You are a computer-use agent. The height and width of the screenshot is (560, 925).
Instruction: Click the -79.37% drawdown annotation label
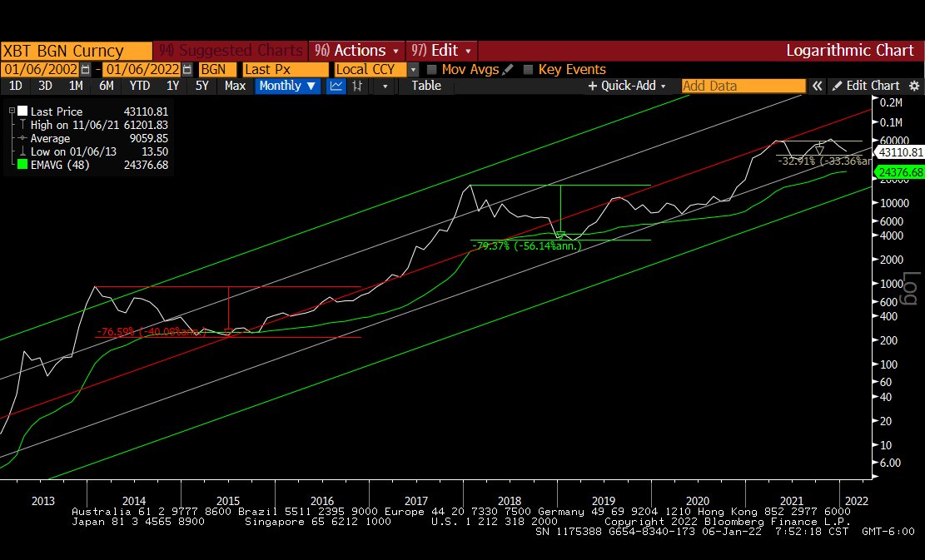(526, 245)
